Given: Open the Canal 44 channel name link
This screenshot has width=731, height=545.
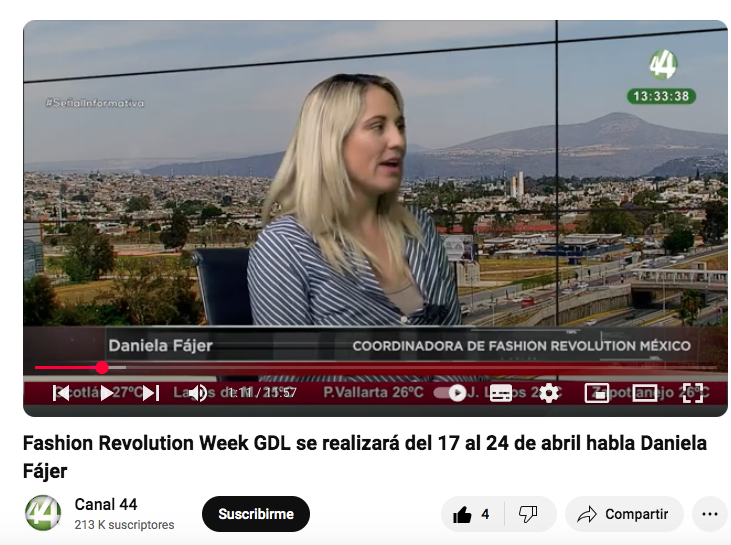Looking at the screenshot, I should (x=106, y=504).
